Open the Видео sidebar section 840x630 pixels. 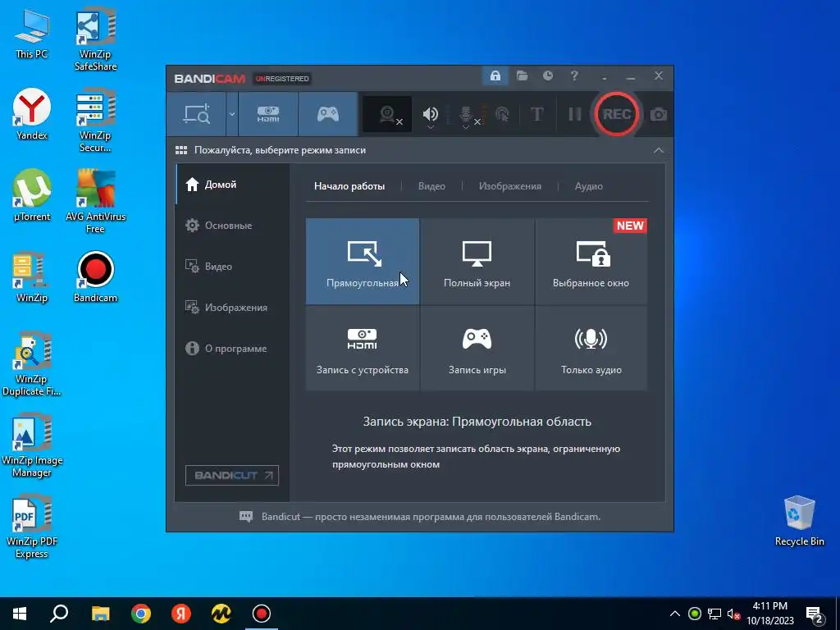point(232,267)
